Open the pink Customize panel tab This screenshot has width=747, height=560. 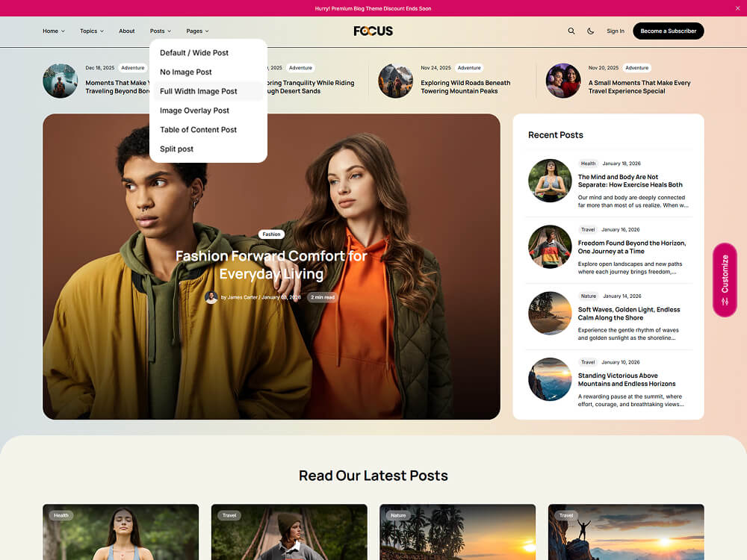(x=723, y=279)
